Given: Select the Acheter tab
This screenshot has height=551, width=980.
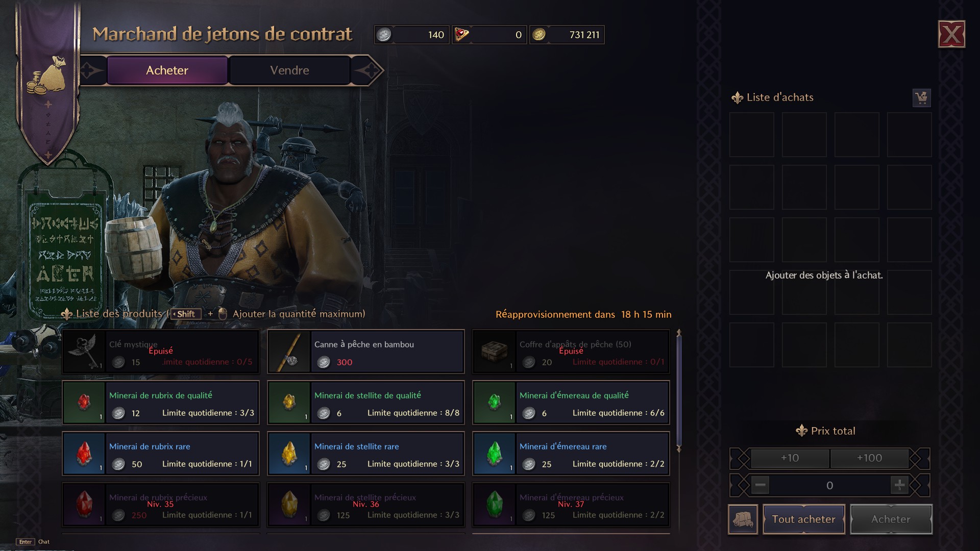Looking at the screenshot, I should pos(167,70).
